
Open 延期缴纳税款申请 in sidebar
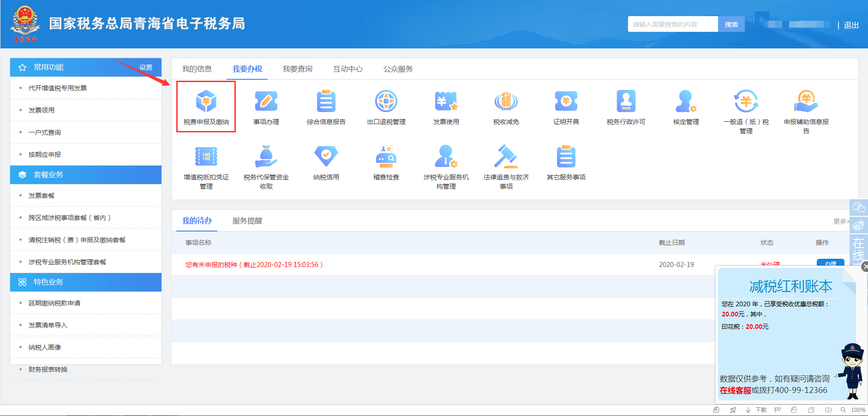54,303
